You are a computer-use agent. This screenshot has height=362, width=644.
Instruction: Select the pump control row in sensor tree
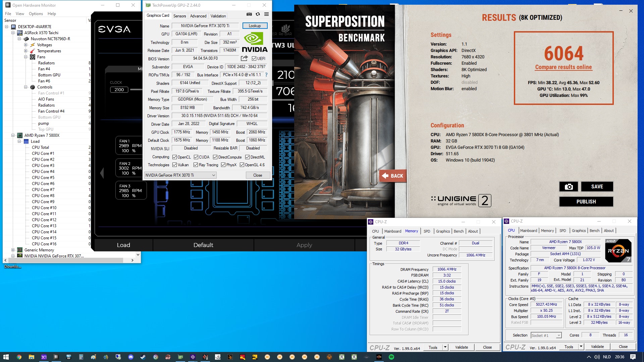coord(44,123)
